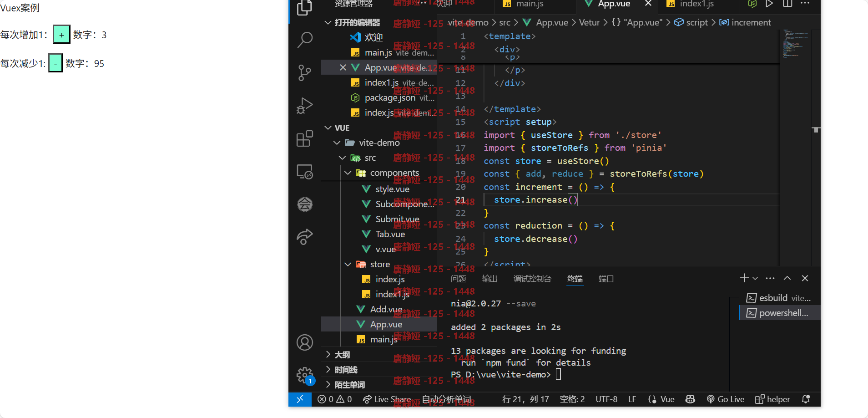Maximize the terminal panel size
Screen dimensions: 868x418
pyautogui.click(x=787, y=278)
